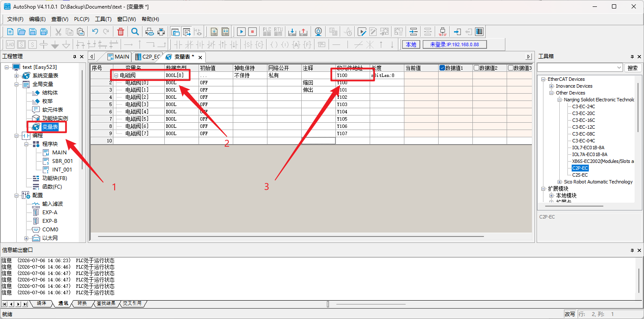Image resolution: width=644 pixels, height=319 pixels.
Task: Expand Inovance Devices in toolbox
Action: click(x=552, y=86)
